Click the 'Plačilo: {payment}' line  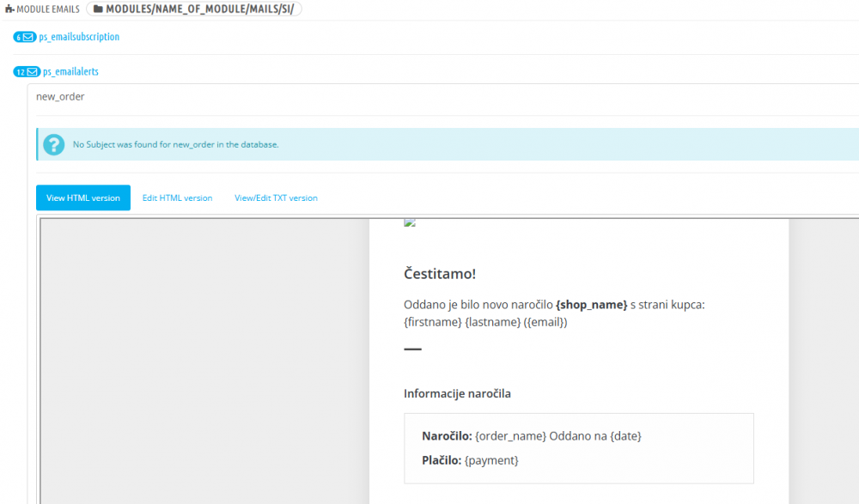(x=470, y=460)
